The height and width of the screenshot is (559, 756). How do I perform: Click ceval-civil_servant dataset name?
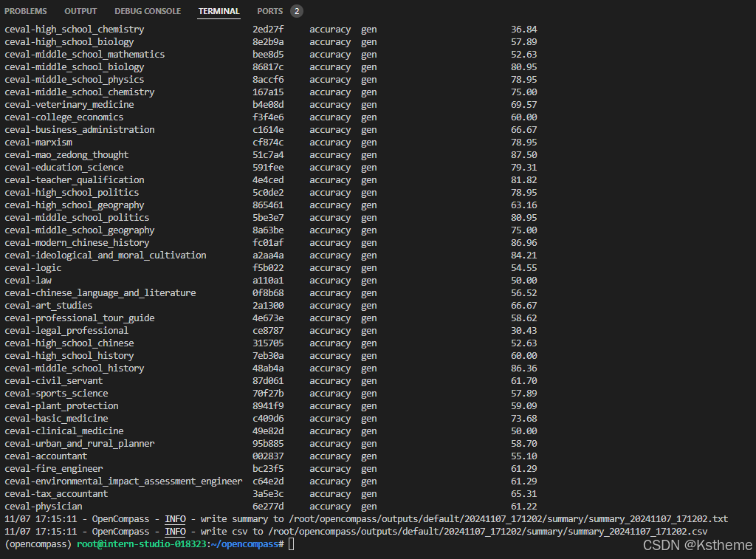click(x=53, y=380)
